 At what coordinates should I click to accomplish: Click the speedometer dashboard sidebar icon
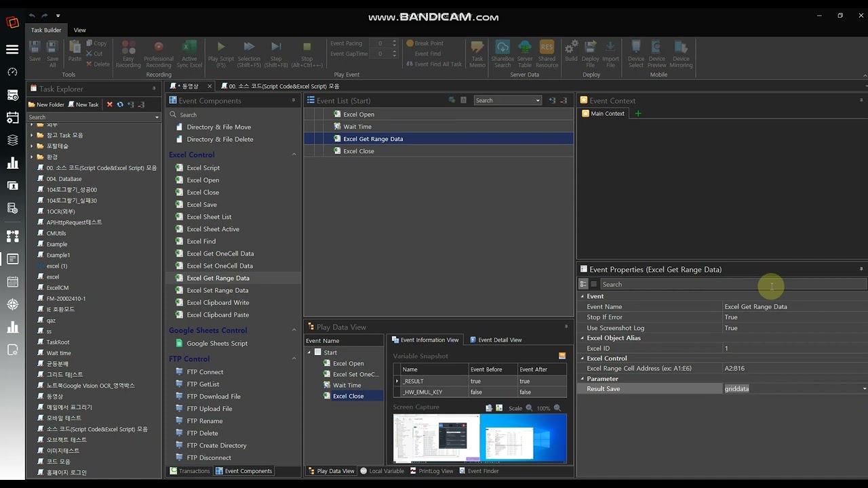click(12, 72)
